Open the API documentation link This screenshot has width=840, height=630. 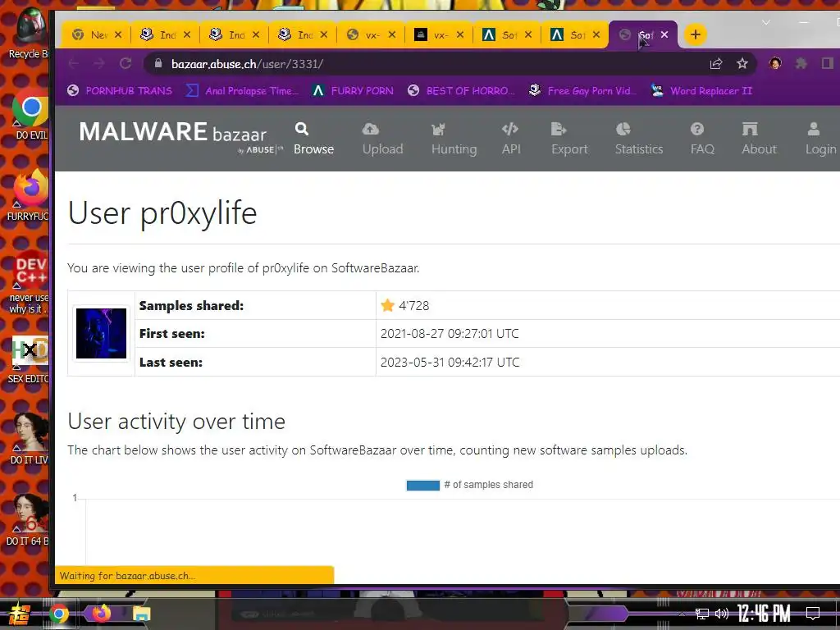tap(511, 139)
